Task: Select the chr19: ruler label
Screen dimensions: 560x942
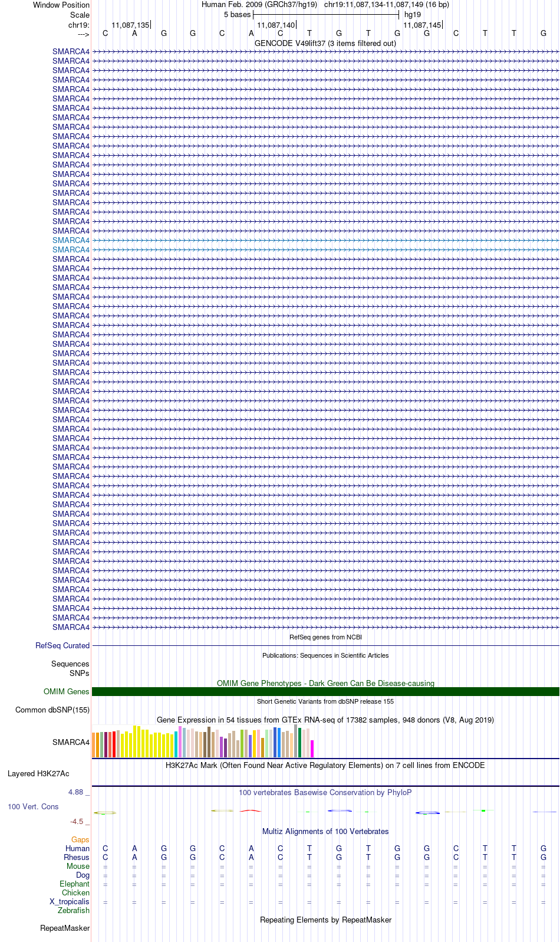Action: pyautogui.click(x=79, y=25)
